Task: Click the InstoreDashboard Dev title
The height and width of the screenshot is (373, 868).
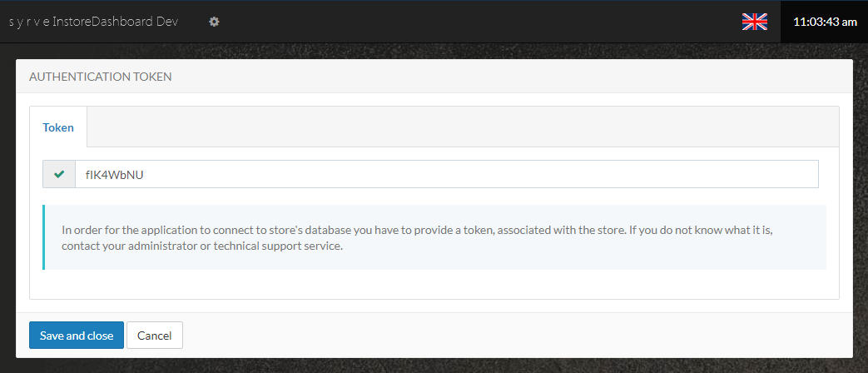Action: 115,22
